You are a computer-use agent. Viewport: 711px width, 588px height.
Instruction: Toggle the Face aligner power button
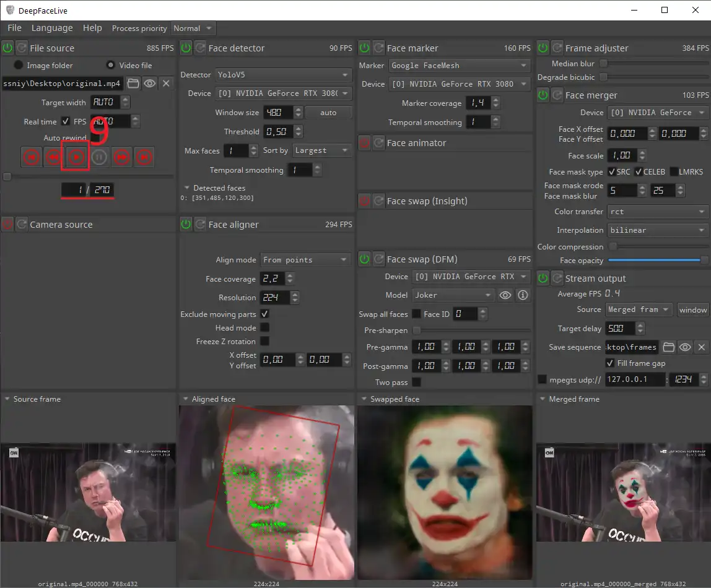point(186,224)
